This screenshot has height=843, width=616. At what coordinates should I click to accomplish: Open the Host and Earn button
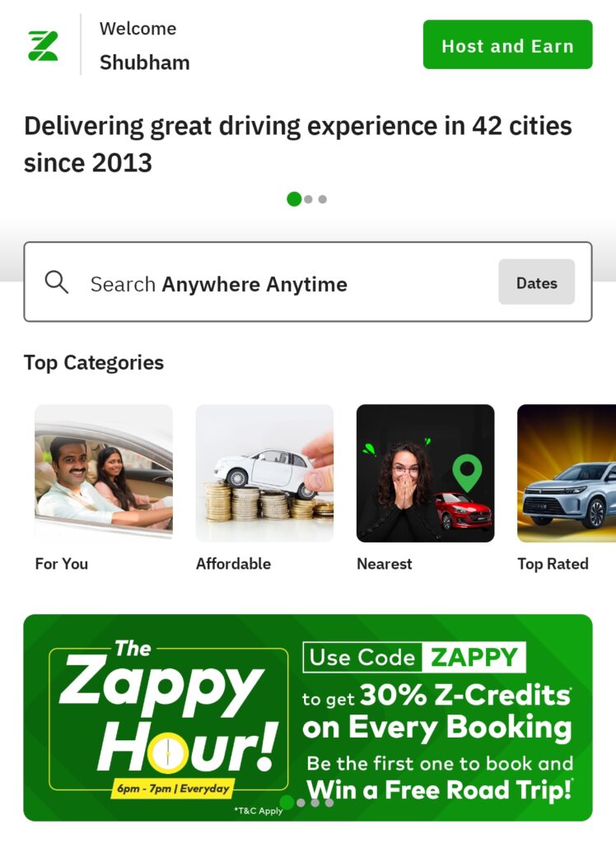(507, 44)
